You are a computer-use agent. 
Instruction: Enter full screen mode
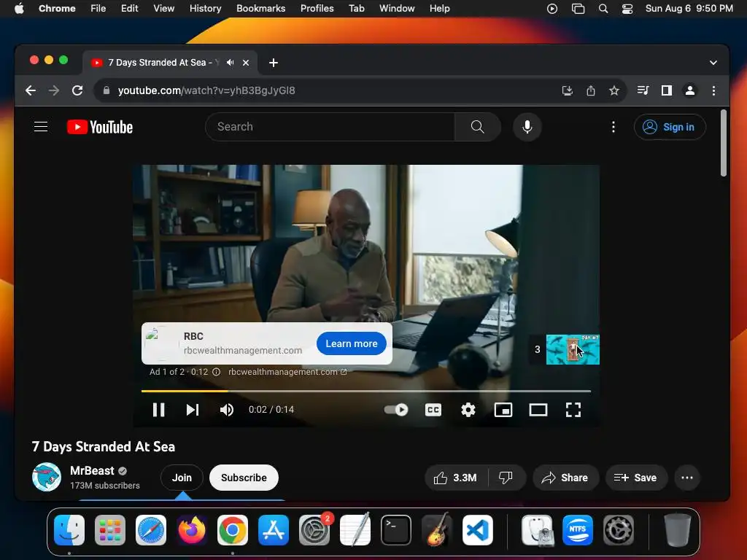coord(573,410)
